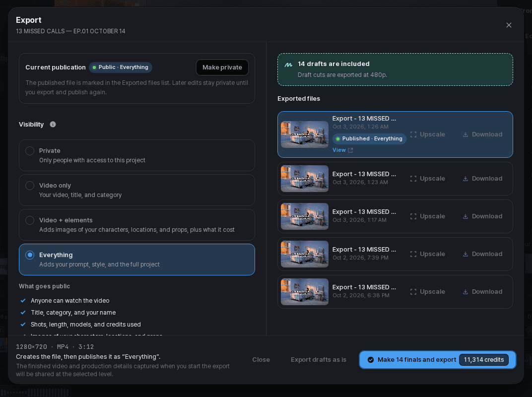This screenshot has height=397, width=532.
Task: Click the external link icon beside View
Action: point(350,150)
